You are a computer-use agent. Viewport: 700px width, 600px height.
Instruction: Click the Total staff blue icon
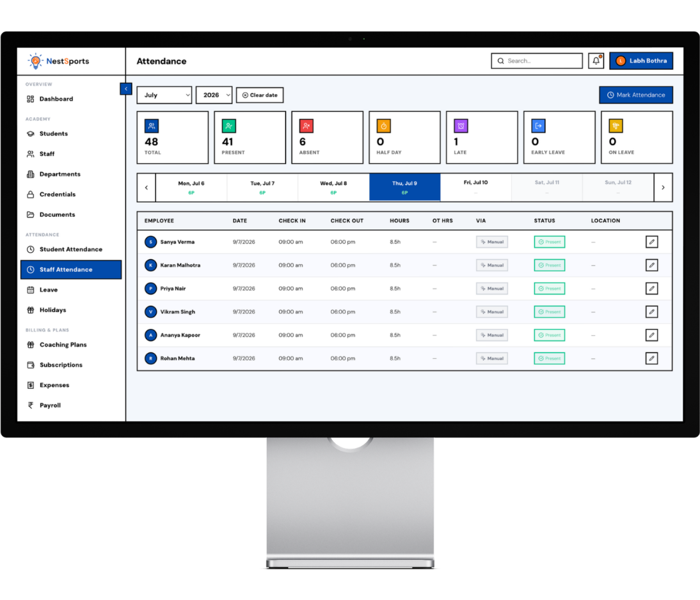click(x=152, y=126)
